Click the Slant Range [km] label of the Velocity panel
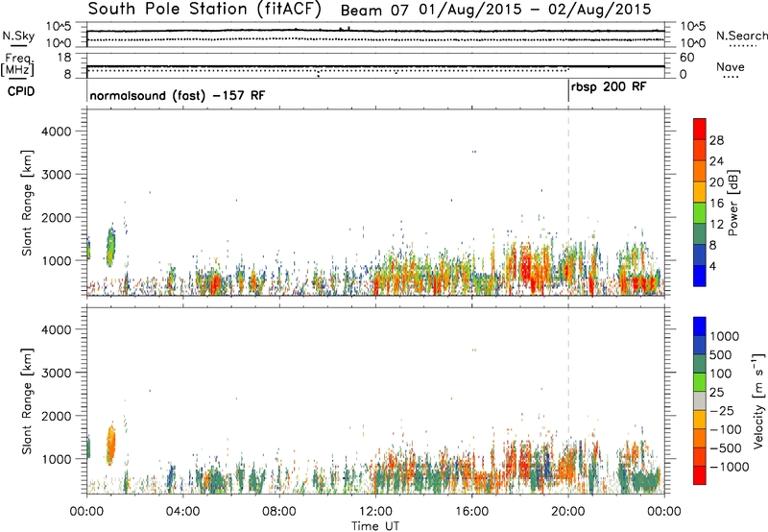The height and width of the screenshot is (532, 768). click(27, 401)
